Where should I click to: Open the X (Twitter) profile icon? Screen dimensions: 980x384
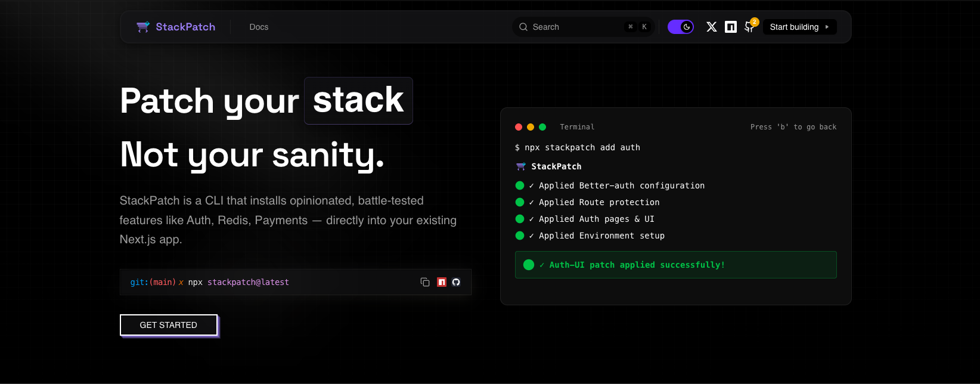pos(712,27)
